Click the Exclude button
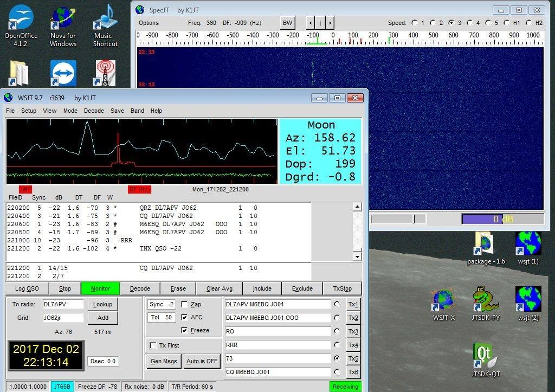This screenshot has height=392, width=555. [x=302, y=288]
